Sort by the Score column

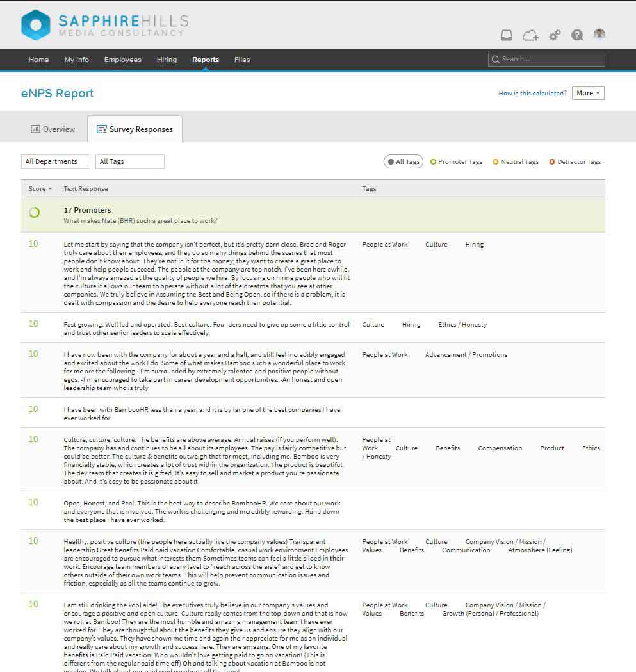coord(40,188)
